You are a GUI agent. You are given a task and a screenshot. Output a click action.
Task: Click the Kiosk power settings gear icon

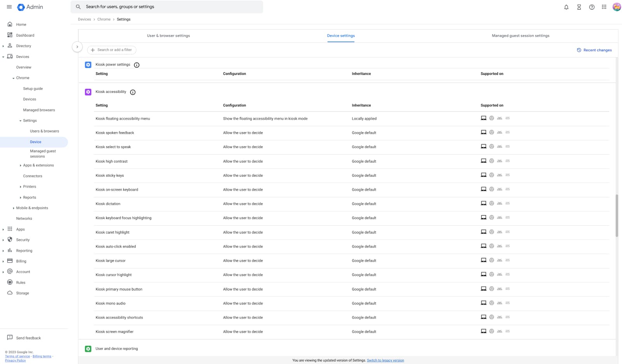88,64
